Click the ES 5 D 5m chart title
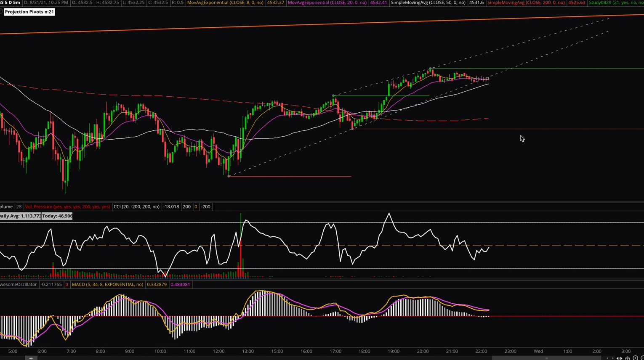Screen dimensions: 644x360 [10, 3]
